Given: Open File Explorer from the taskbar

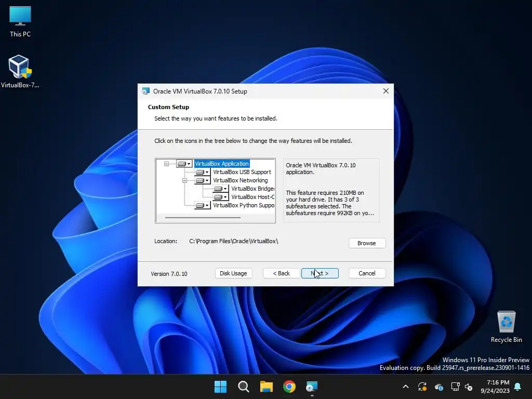Looking at the screenshot, I should [x=267, y=387].
